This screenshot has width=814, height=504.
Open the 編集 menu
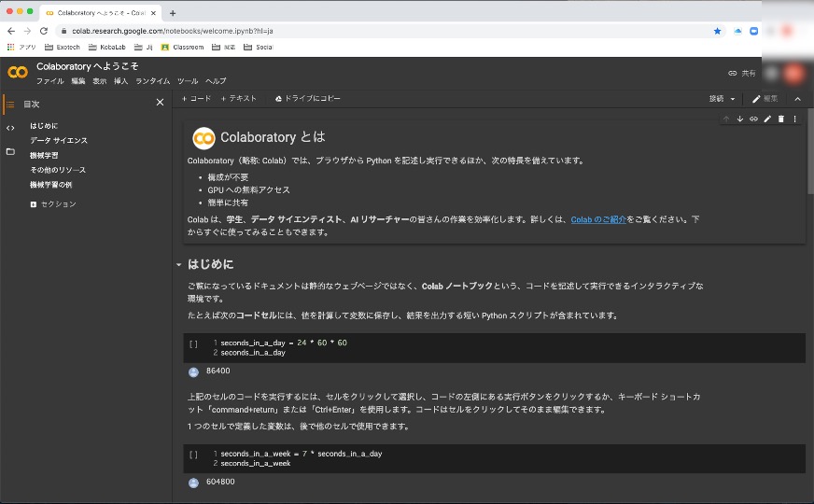(77, 81)
